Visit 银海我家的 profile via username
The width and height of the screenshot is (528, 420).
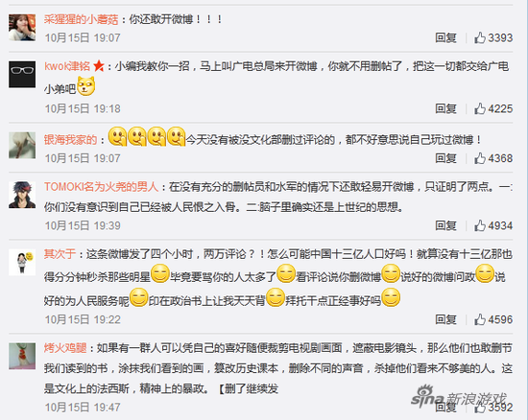tap(70, 140)
